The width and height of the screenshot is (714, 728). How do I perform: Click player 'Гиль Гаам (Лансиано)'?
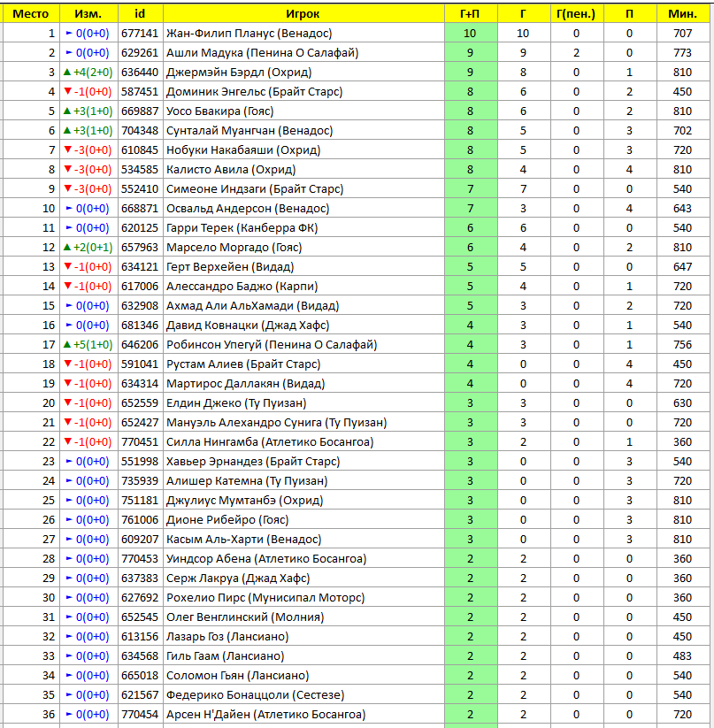(225, 656)
